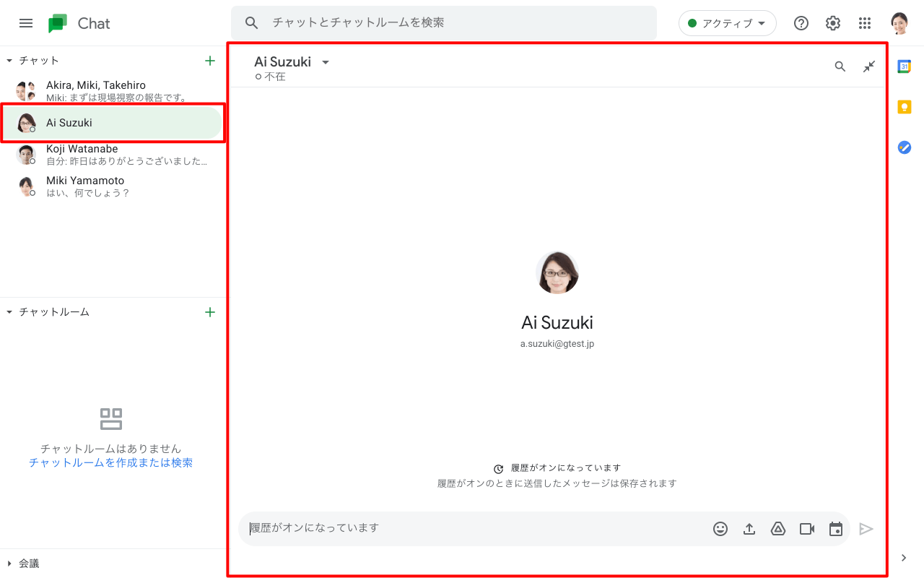Image resolution: width=924 pixels, height=578 pixels.
Task: Collapse the チャットルーム section
Action: tap(9, 312)
